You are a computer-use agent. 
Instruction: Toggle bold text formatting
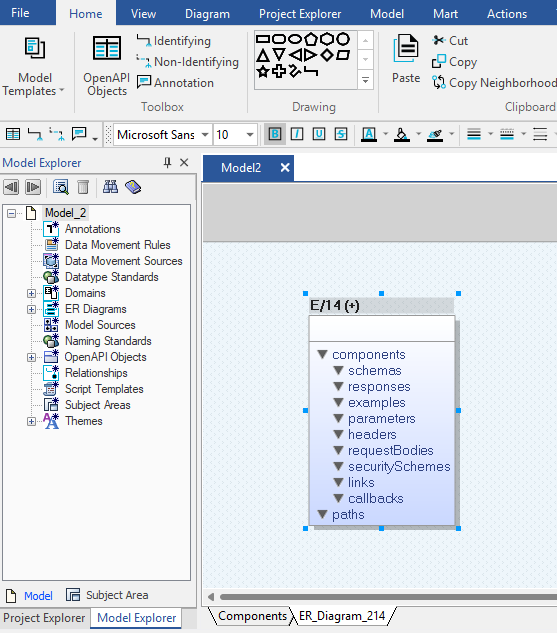(275, 134)
